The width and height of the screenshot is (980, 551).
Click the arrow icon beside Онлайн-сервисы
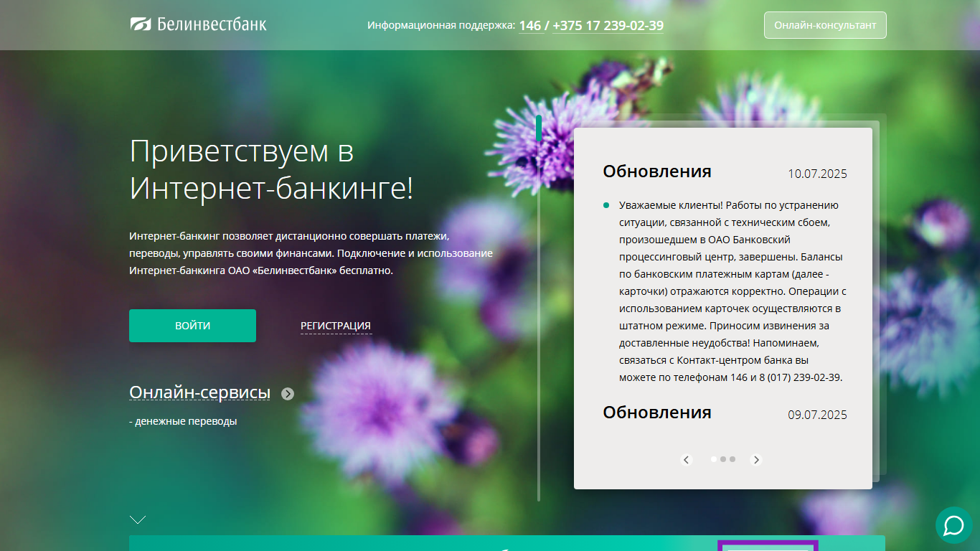click(x=288, y=393)
